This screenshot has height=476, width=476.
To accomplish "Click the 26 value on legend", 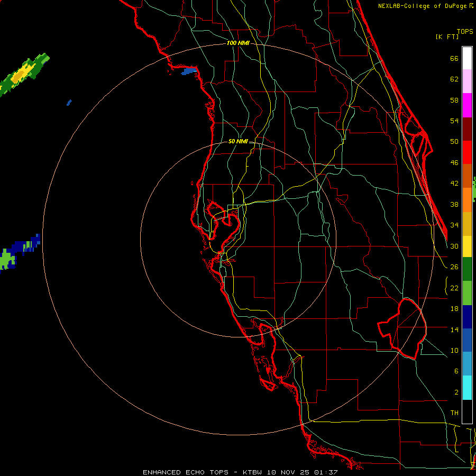I will click(x=454, y=267).
